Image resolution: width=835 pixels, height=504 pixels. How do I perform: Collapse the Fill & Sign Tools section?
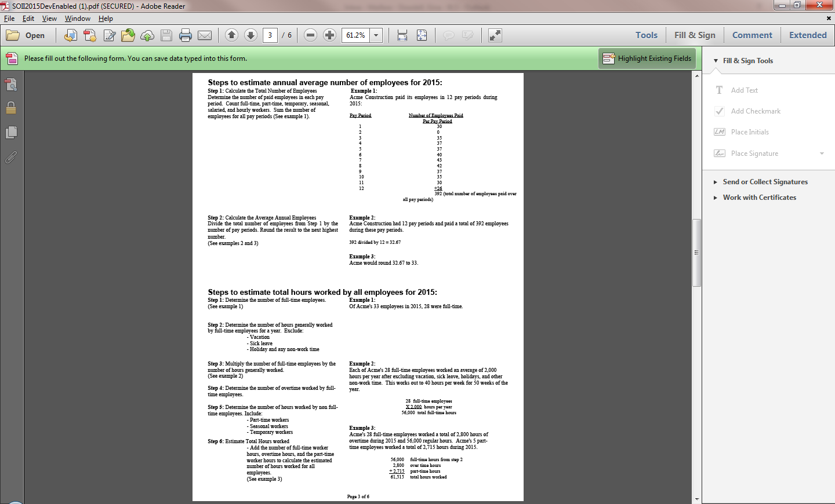pos(716,61)
